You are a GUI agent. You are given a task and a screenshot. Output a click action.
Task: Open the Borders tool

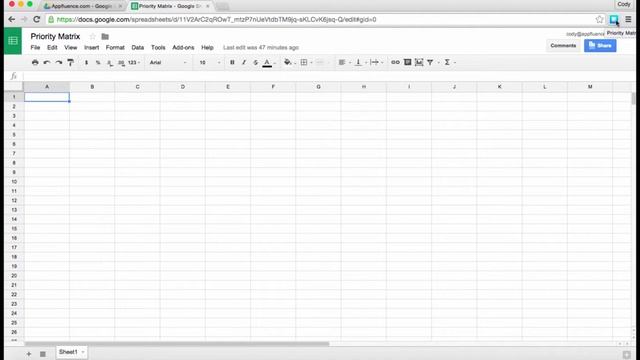(x=304, y=62)
